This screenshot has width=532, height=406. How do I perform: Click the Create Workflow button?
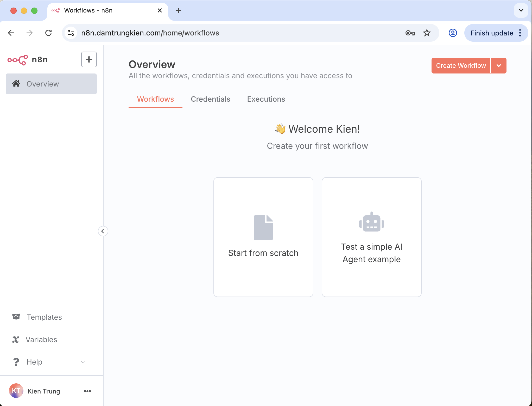461,66
